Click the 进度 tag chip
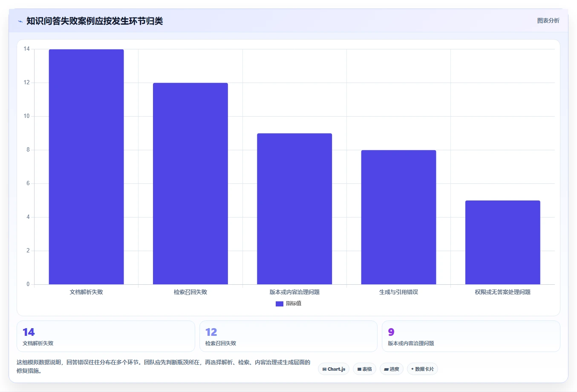Image resolution: width=577 pixels, height=392 pixels. pyautogui.click(x=392, y=369)
